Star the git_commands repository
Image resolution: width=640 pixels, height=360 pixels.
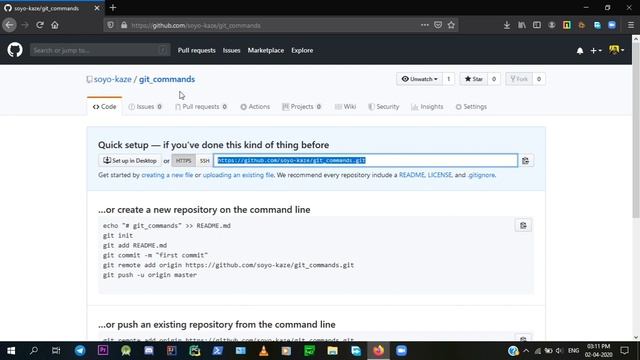(x=473, y=79)
